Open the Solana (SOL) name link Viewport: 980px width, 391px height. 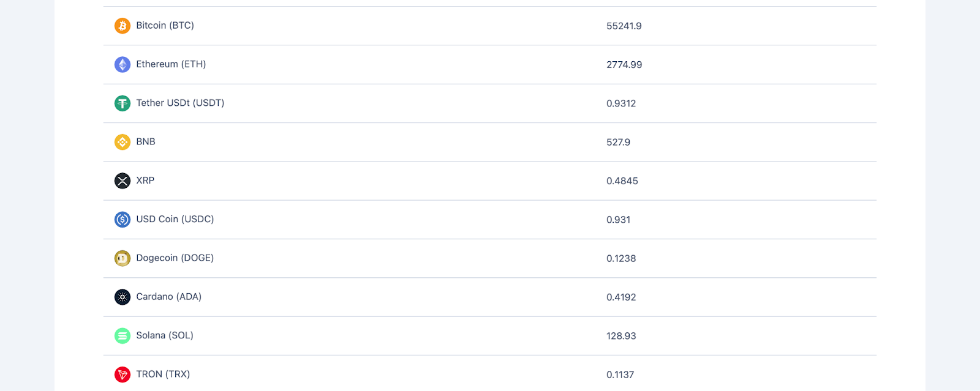coord(165,335)
